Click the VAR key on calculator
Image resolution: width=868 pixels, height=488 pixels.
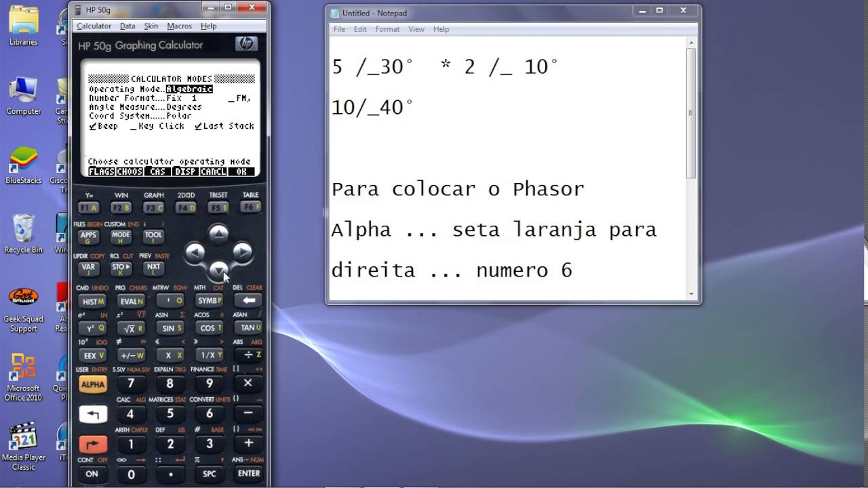click(x=88, y=268)
